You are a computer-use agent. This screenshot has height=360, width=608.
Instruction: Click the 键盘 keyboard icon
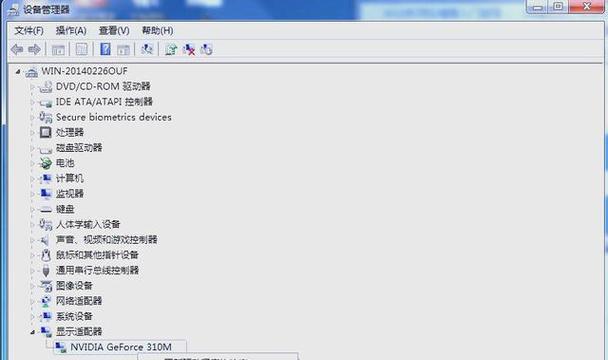(46, 209)
